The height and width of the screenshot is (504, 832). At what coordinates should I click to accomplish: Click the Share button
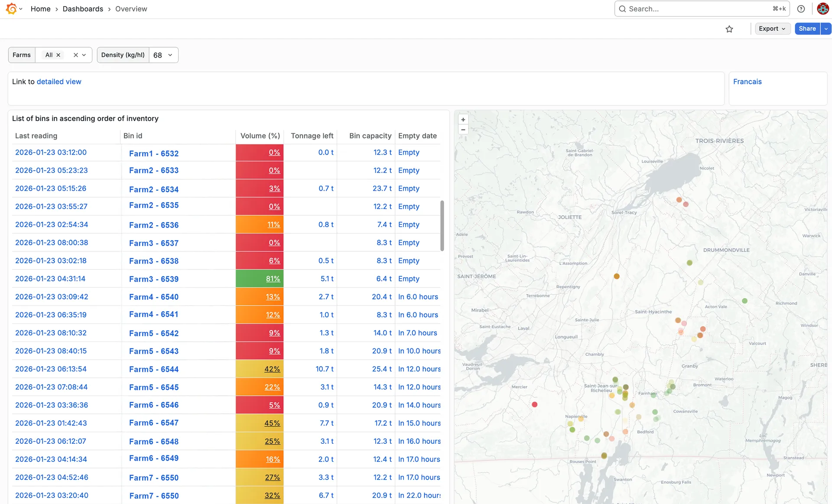point(807,29)
